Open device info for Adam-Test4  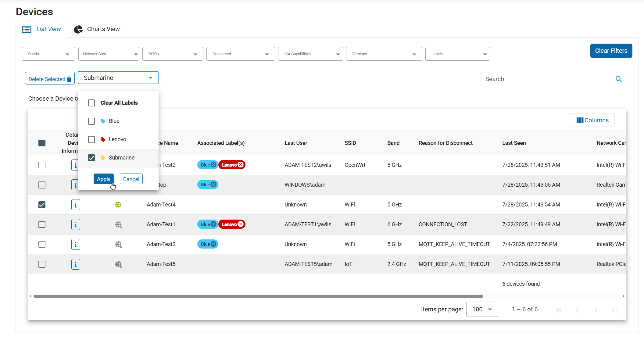[x=76, y=205]
